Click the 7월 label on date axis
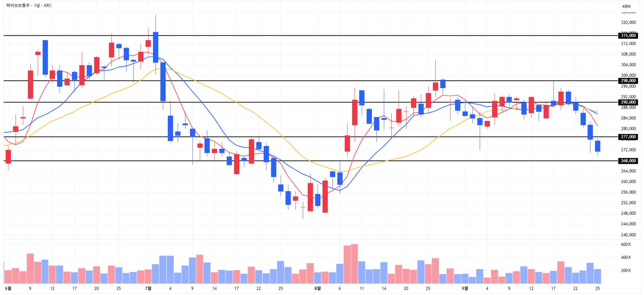 pos(148,289)
